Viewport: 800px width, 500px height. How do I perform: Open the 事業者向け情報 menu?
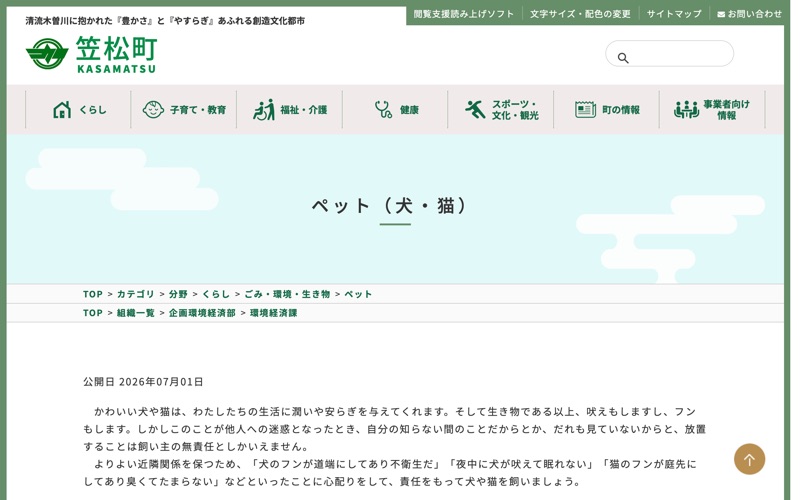pos(712,110)
